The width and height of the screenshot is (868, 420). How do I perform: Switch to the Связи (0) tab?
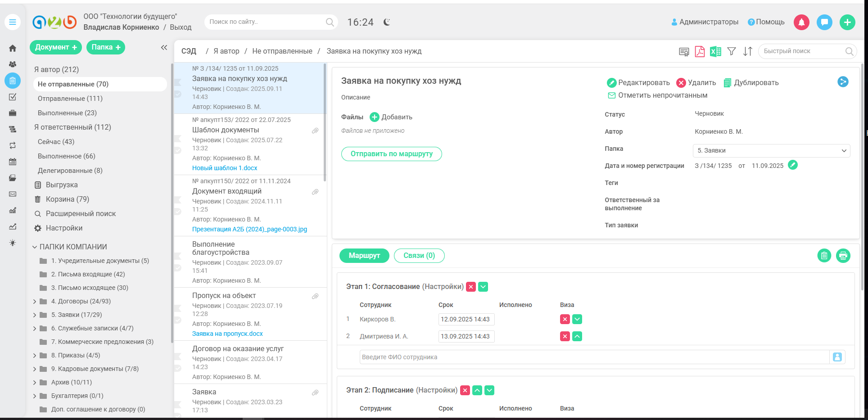[x=419, y=256]
